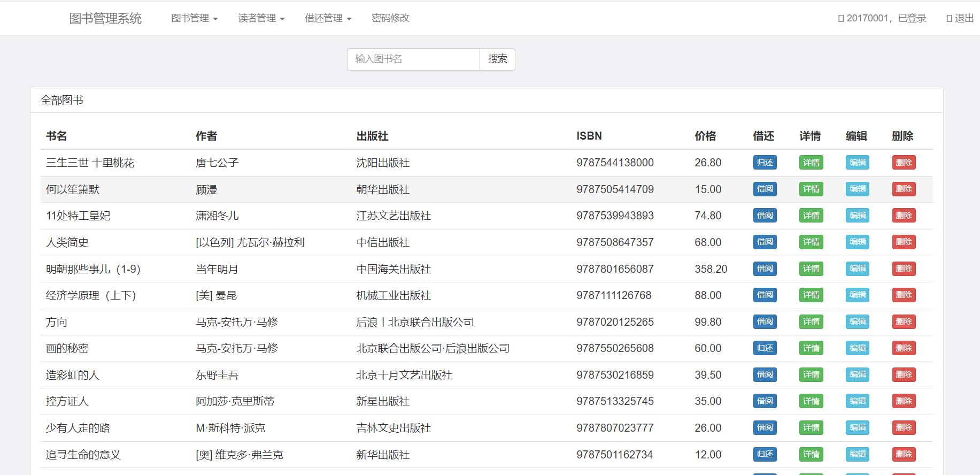Focus the 输入图书名 search field
Viewport: 980px width, 475px height.
(413, 59)
